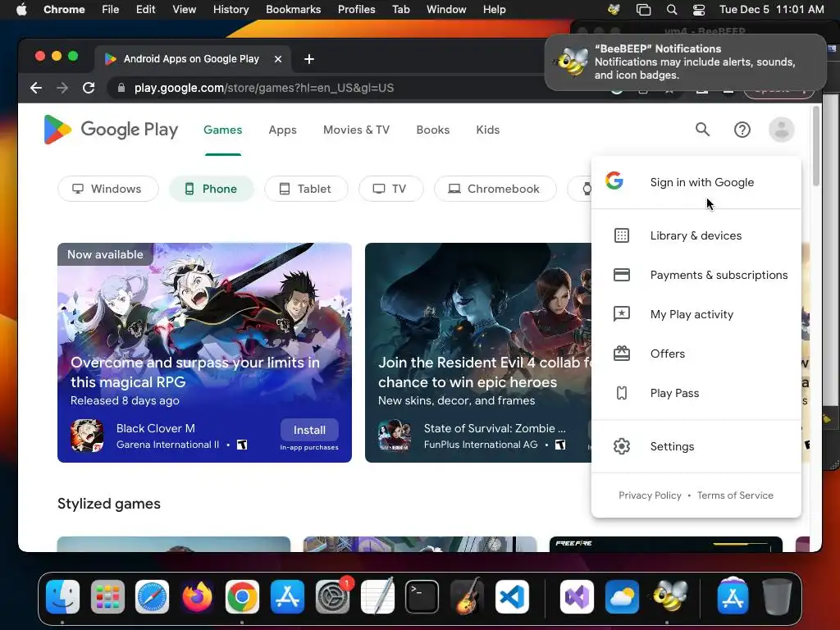Open the Offers menu entry

[696, 354]
